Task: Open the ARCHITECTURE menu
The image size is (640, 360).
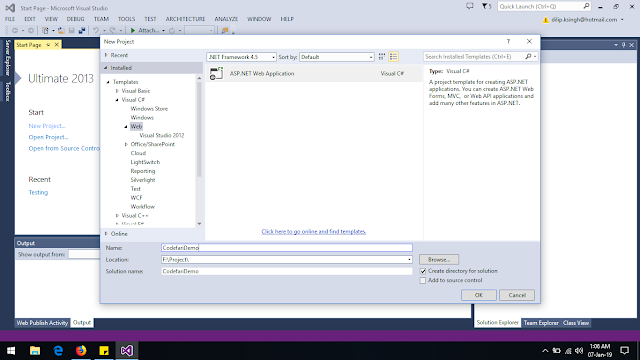Action: click(185, 19)
